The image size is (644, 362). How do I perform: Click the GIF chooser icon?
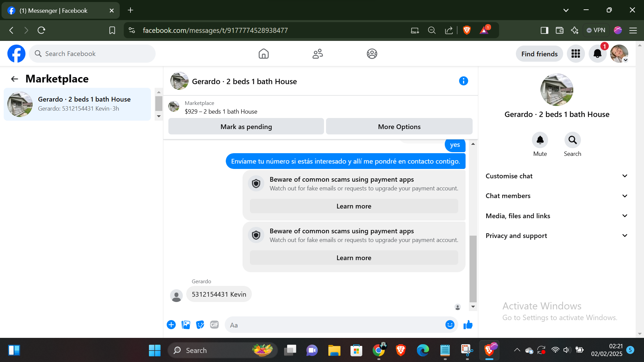pos(214,325)
